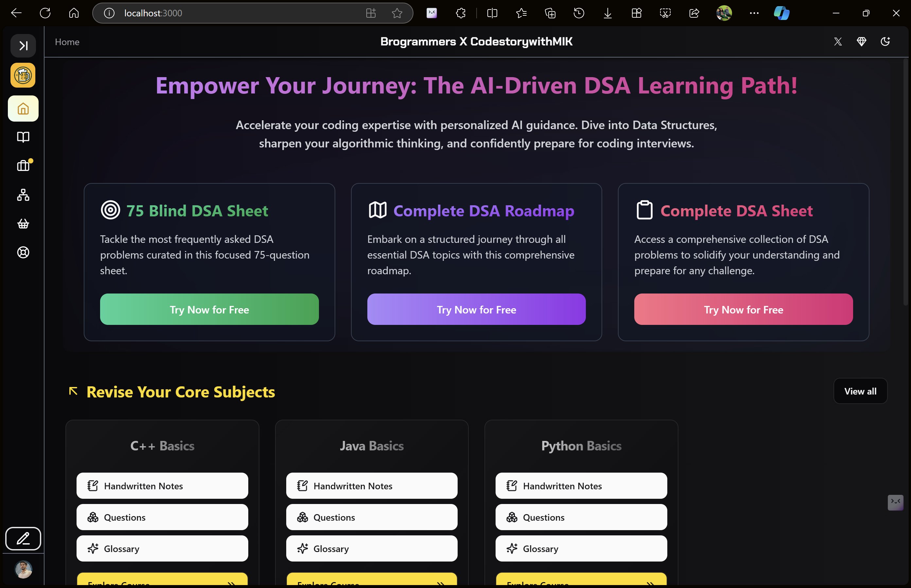Expand the sidebar with the arrow toggle
The width and height of the screenshot is (911, 588).
click(x=23, y=46)
